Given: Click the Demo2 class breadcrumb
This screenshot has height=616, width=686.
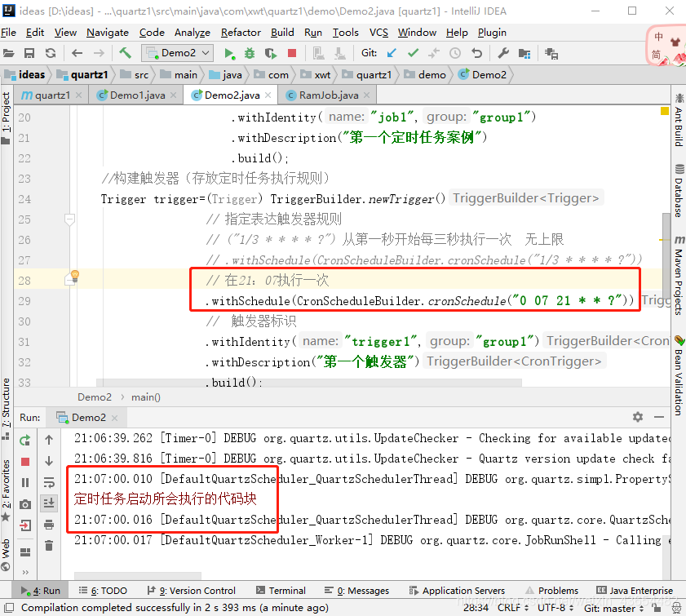Looking at the screenshot, I should coord(483,75).
